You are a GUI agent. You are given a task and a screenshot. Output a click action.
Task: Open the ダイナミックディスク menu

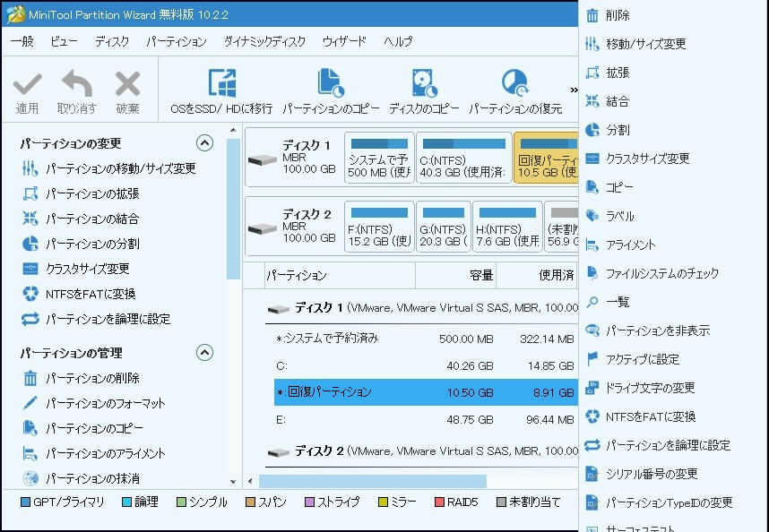coord(264,41)
